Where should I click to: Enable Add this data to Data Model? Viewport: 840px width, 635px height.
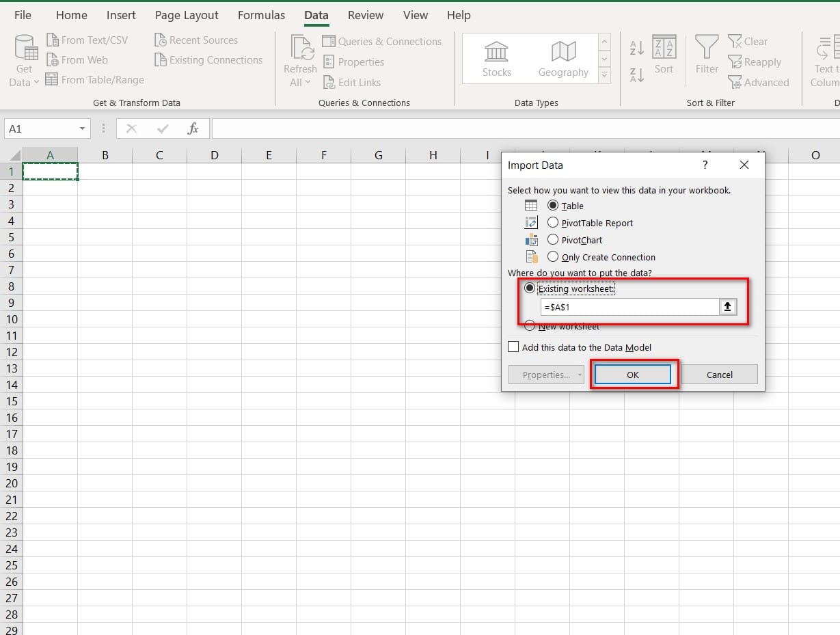(x=514, y=347)
